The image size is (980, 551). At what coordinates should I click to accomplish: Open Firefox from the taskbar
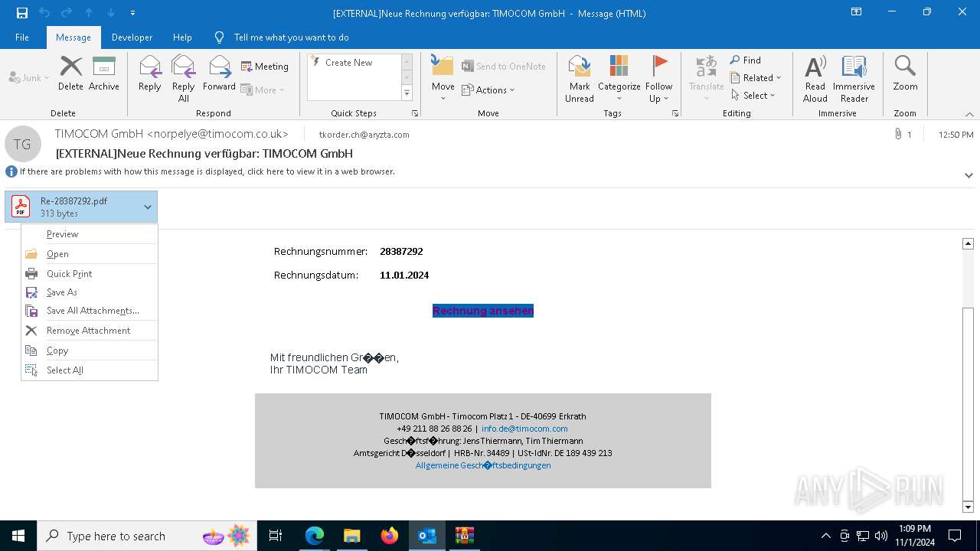(x=389, y=536)
